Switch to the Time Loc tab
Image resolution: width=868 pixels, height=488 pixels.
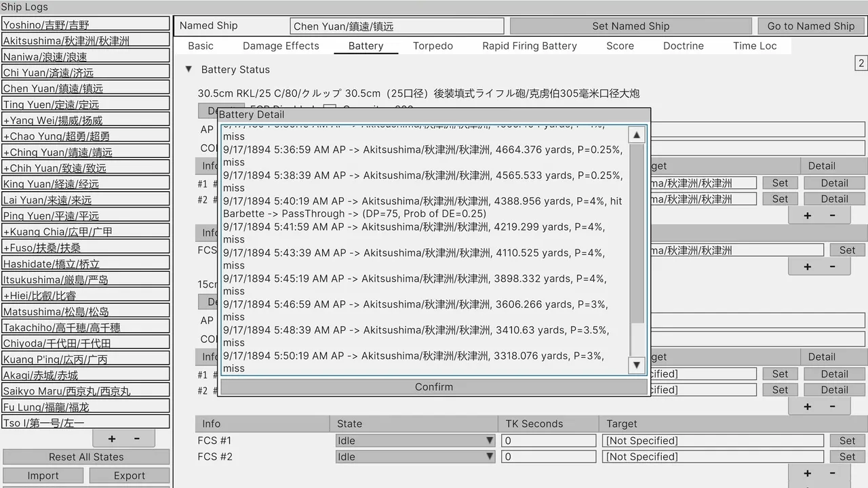(755, 46)
